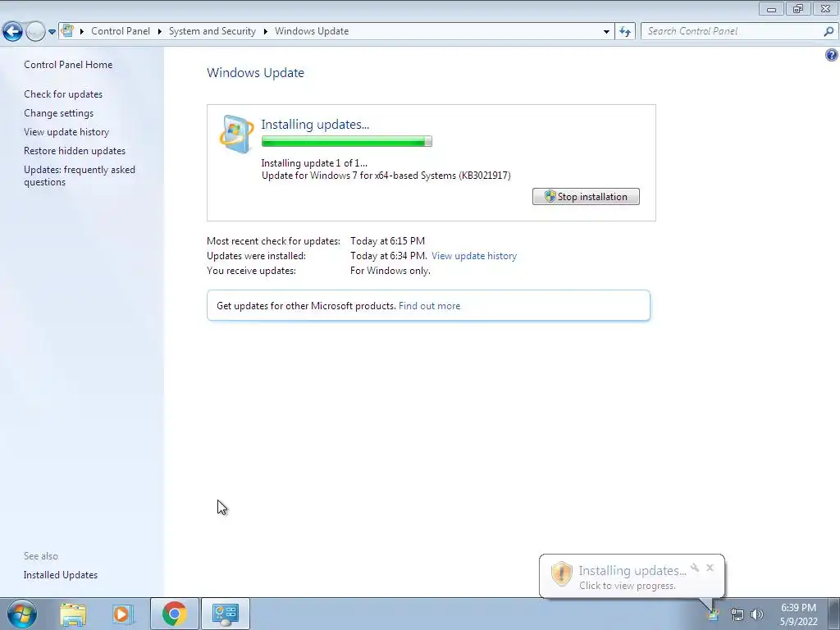
Task: Open the network tray icon
Action: coord(737,615)
